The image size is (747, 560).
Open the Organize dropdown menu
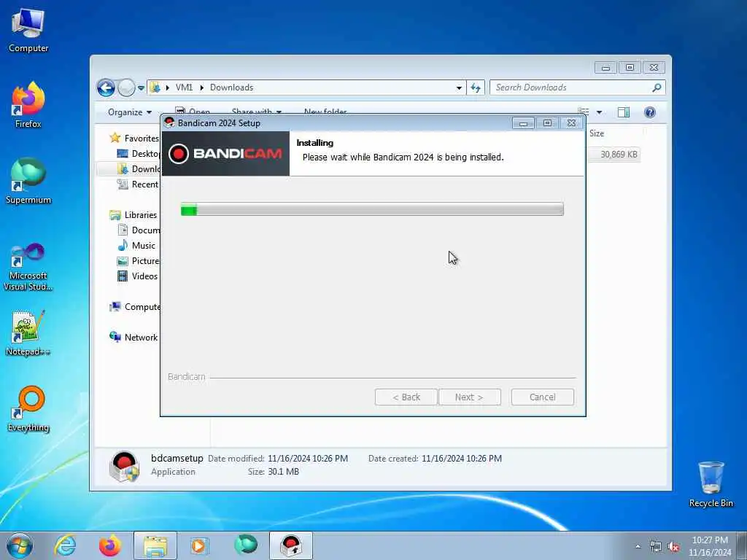click(130, 112)
